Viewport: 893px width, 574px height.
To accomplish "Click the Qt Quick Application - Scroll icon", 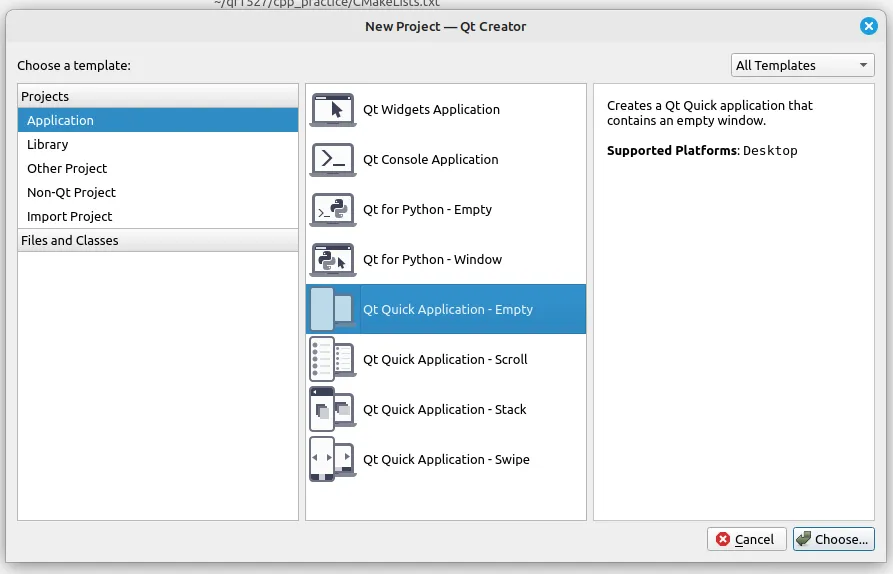I will coord(333,359).
